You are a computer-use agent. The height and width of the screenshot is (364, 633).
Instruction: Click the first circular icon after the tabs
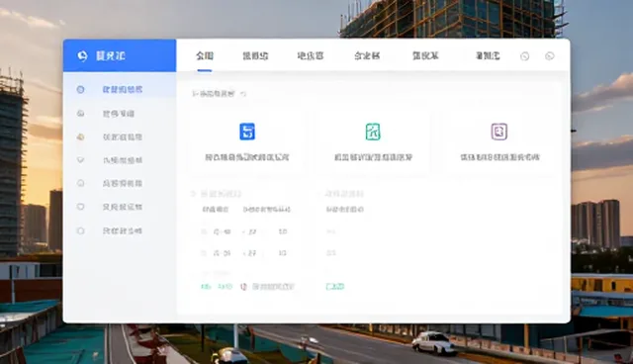click(x=525, y=56)
